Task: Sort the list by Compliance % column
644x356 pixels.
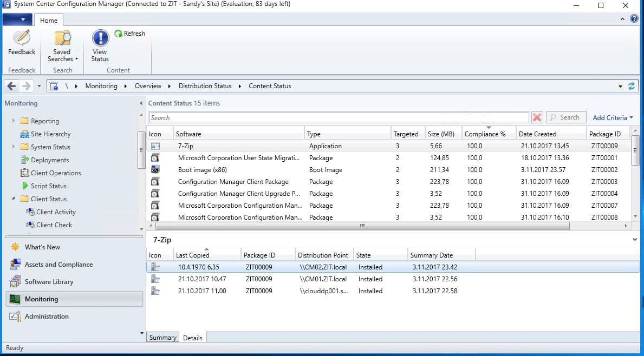Action: (x=489, y=134)
